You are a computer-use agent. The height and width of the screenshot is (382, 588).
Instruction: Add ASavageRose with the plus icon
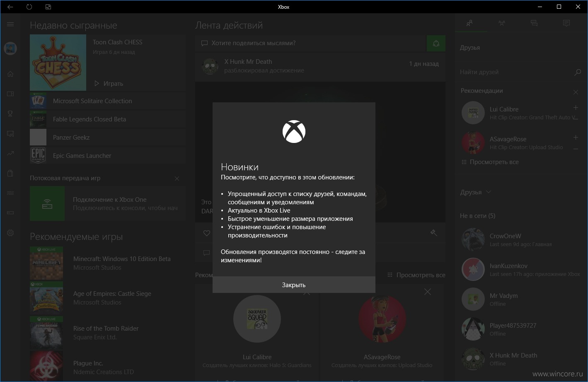(576, 137)
